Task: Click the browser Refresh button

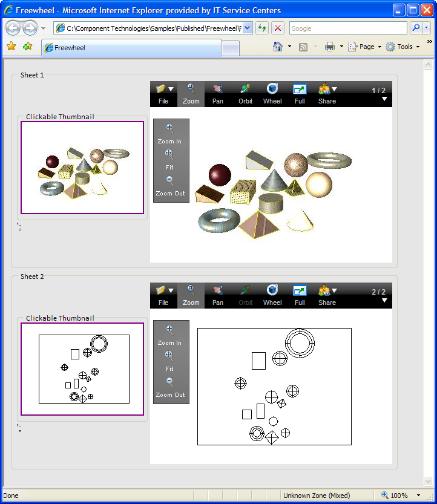Action: click(x=262, y=28)
